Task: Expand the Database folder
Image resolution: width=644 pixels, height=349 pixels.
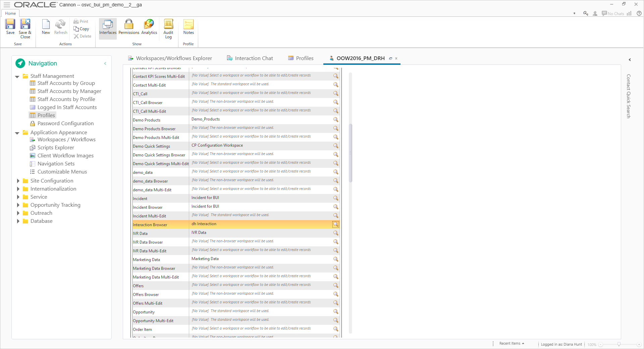Action: (x=18, y=221)
